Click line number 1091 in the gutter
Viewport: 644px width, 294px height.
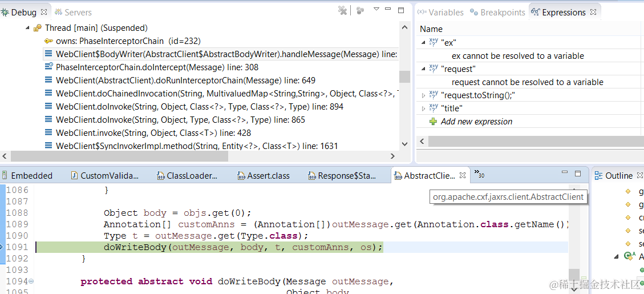17,247
